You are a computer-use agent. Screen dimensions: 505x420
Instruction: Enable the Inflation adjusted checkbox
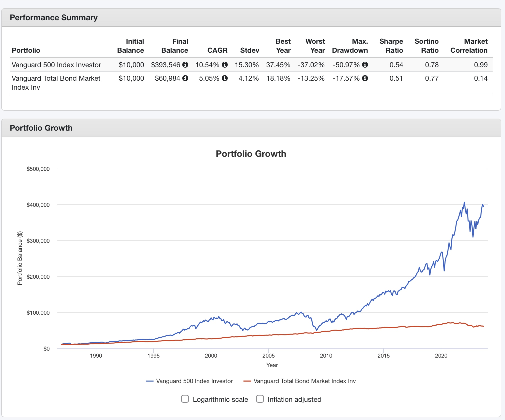260,399
